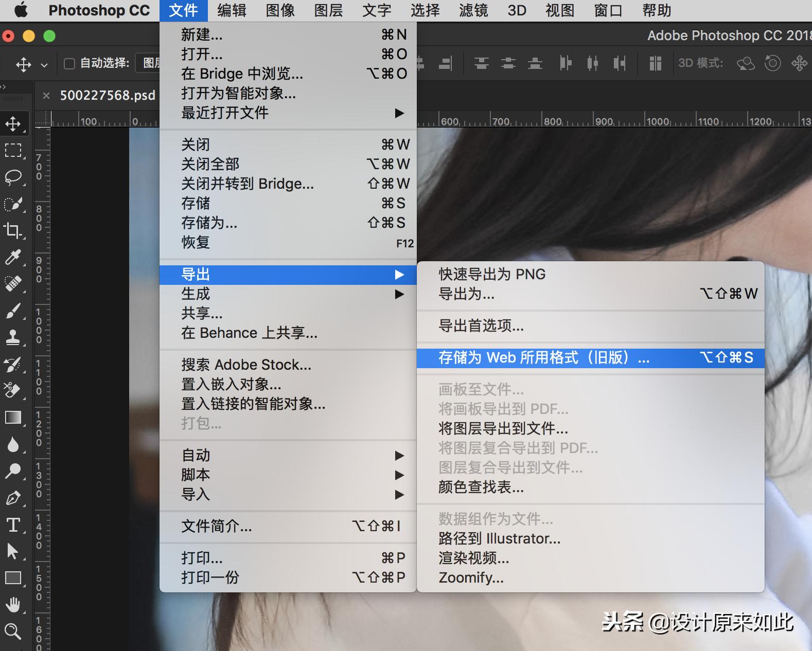Open Move tool preset picker arrow
This screenshot has width=812, height=651.
[44, 65]
